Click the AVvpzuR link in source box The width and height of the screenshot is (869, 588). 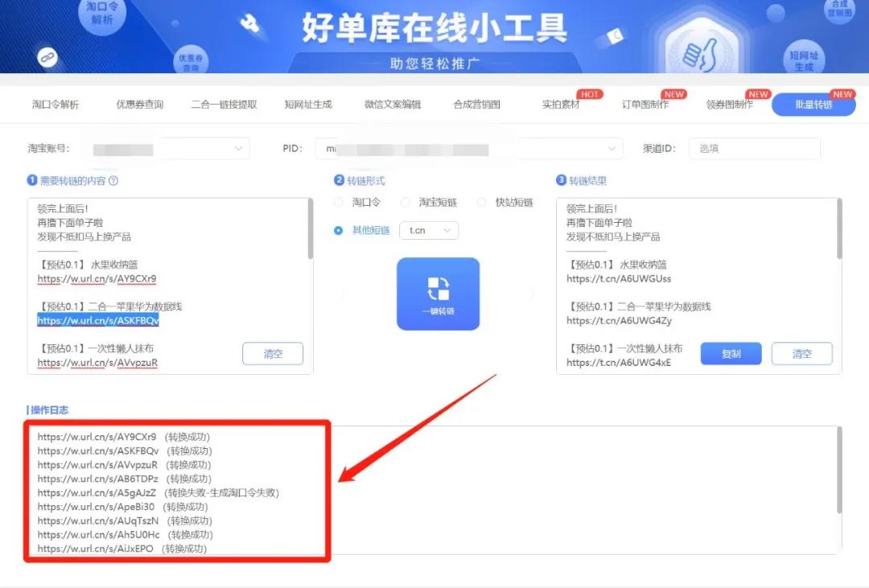point(97,363)
